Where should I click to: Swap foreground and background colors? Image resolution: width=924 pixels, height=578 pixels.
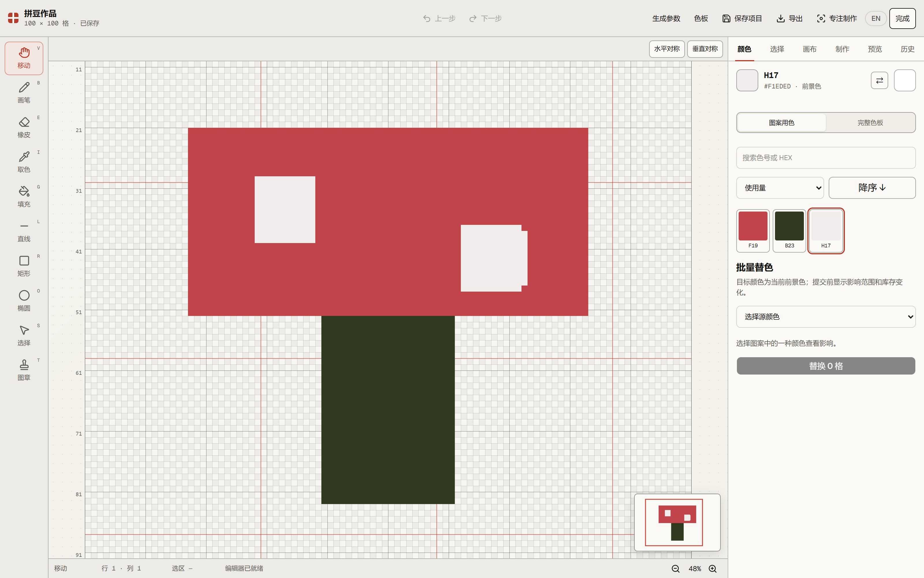(x=879, y=80)
